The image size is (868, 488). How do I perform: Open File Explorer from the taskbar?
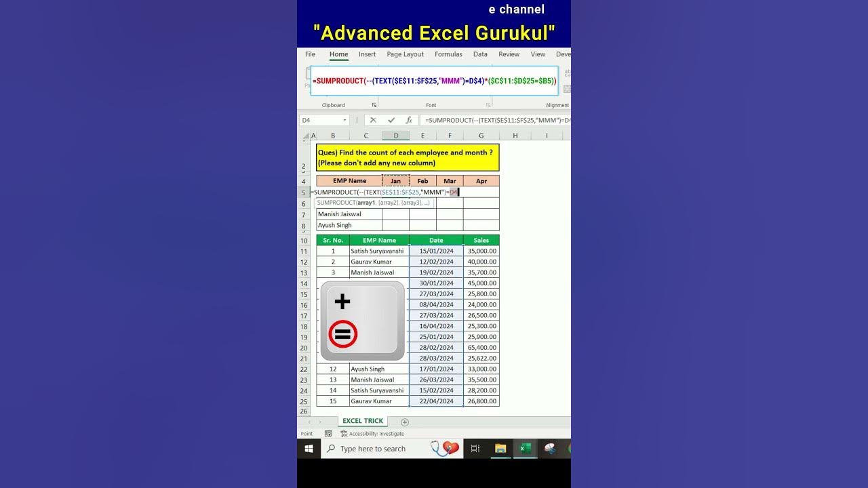click(500, 448)
